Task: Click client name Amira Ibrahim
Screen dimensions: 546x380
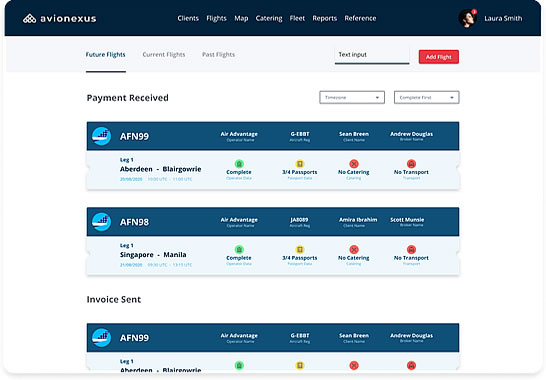Action: pyautogui.click(x=358, y=220)
